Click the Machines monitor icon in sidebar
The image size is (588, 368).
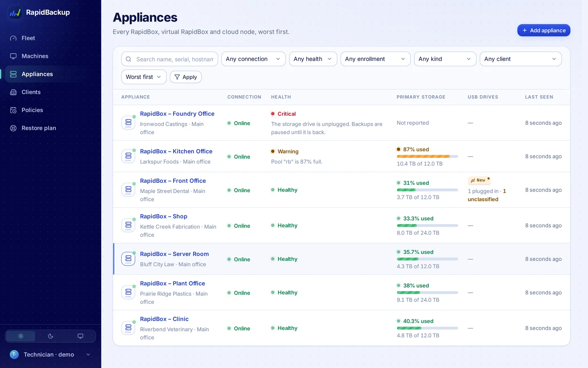[x=13, y=56]
